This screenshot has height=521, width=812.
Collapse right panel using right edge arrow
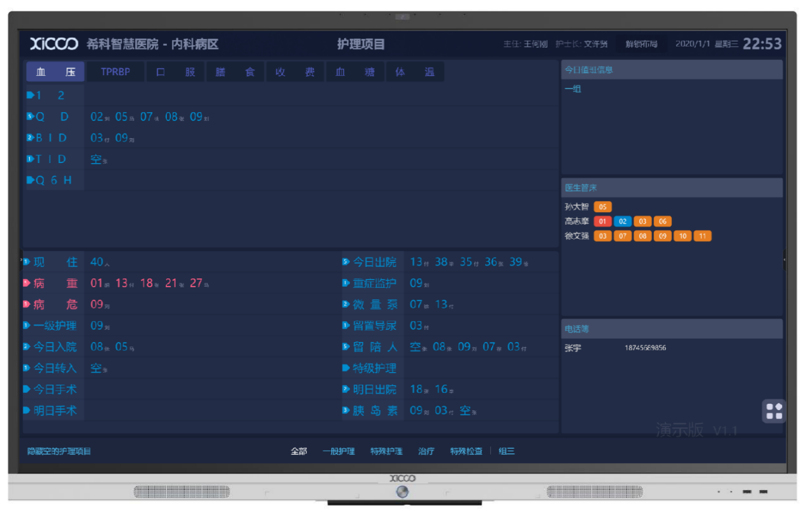point(783,260)
